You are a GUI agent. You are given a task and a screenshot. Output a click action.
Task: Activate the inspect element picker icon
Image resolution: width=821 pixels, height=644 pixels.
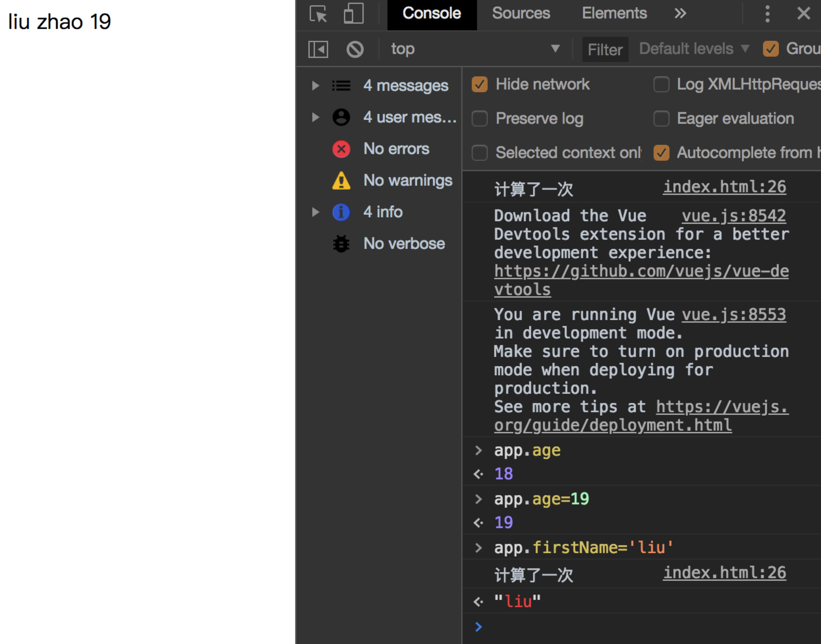click(318, 14)
